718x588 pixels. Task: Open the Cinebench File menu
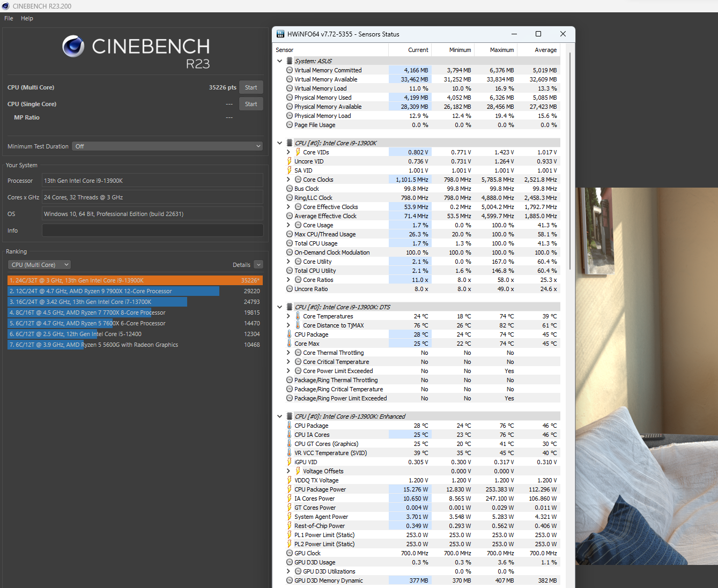tap(9, 18)
